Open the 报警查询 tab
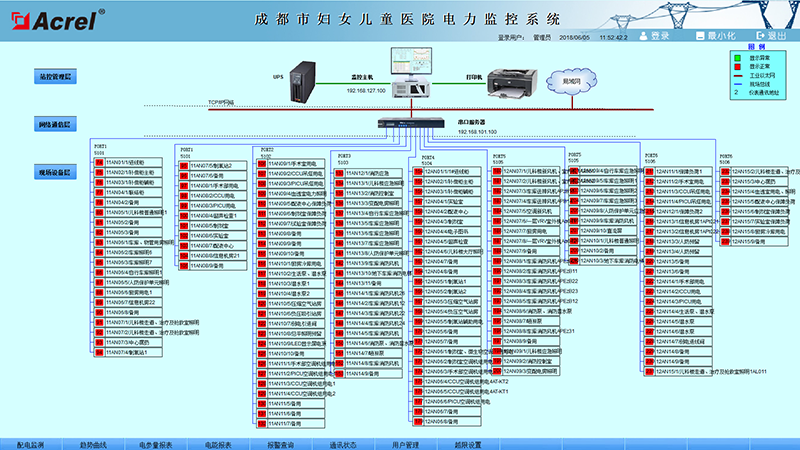The height and width of the screenshot is (450, 800). point(281,444)
